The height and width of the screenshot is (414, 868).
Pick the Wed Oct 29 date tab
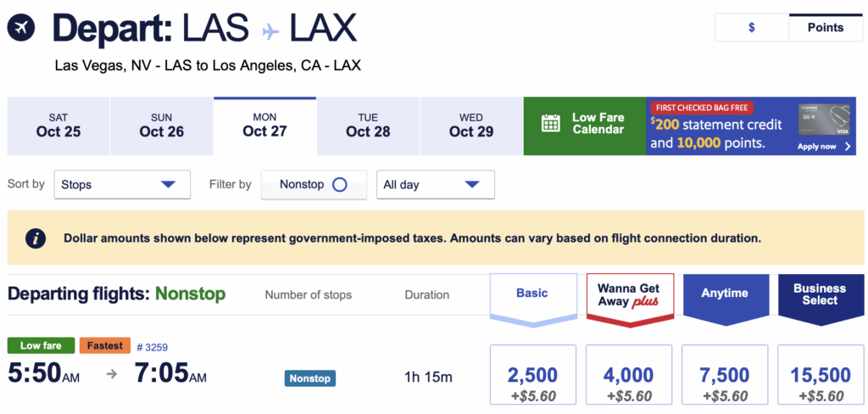point(471,126)
